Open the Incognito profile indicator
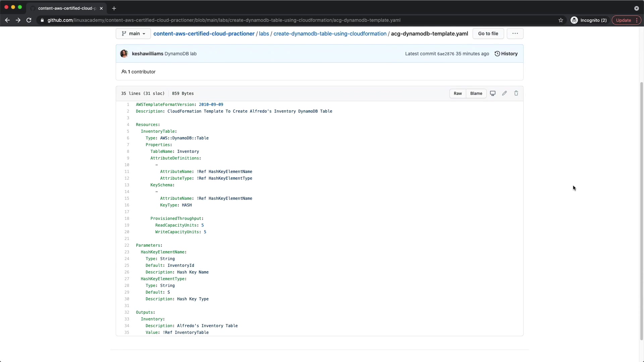Viewport: 644px width, 362px height. tap(589, 20)
